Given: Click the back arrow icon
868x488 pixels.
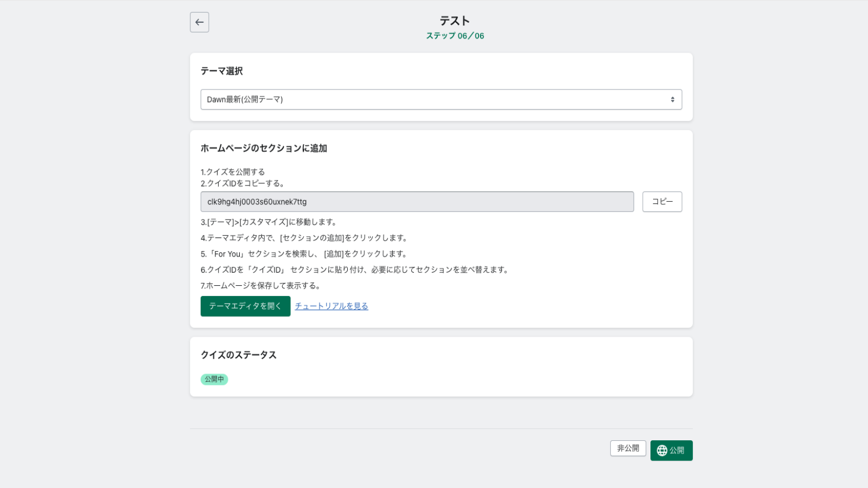Looking at the screenshot, I should 199,22.
